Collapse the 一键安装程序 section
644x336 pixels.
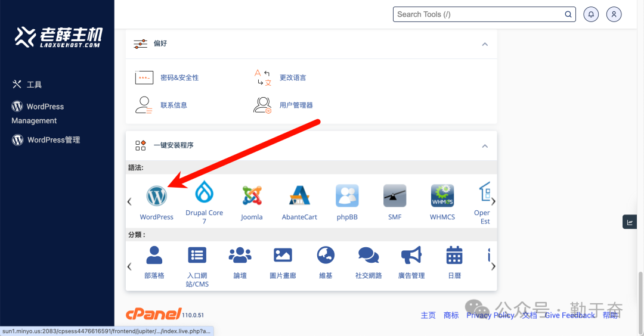point(485,146)
